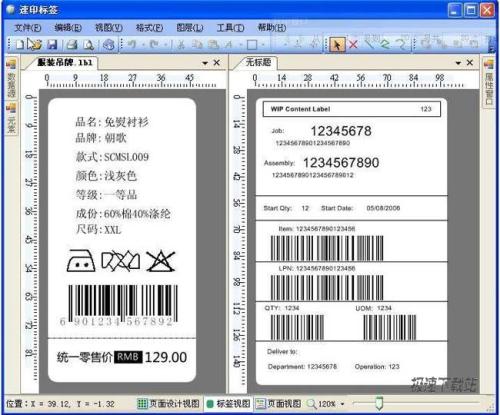Open the Redo history dropdown arrow

click(x=165, y=44)
